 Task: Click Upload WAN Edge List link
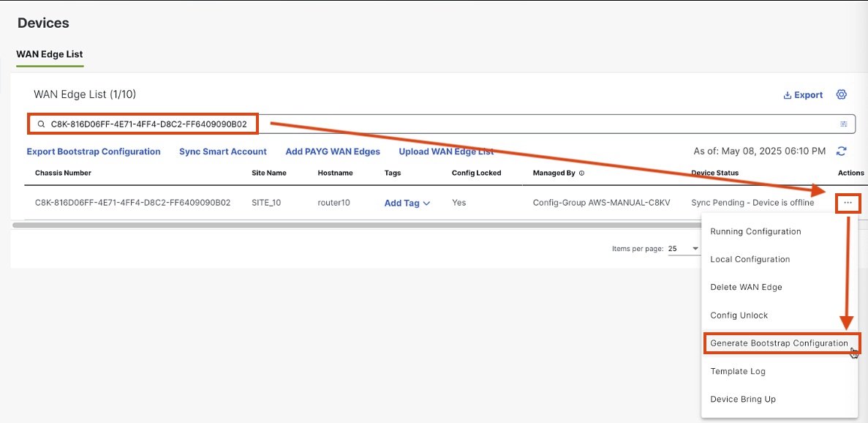445,151
